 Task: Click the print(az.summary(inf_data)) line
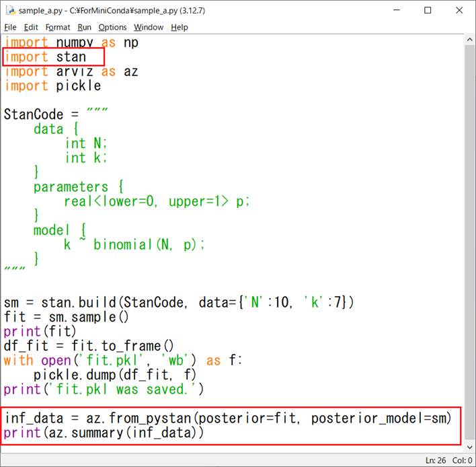(x=104, y=433)
